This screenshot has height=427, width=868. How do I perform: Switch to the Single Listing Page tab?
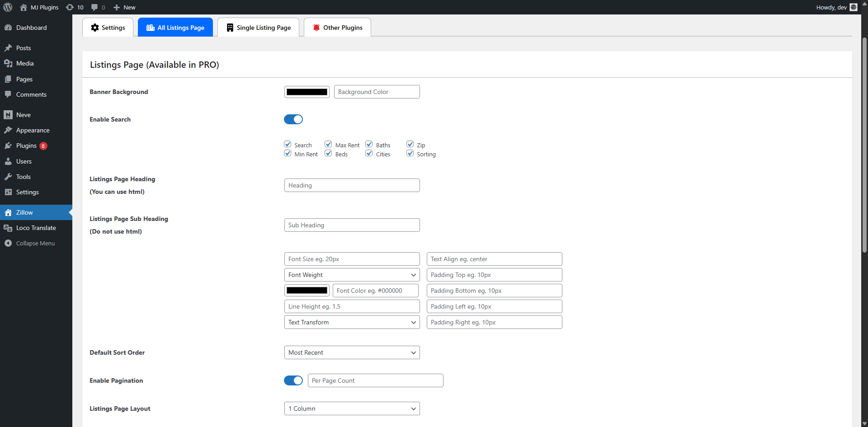(258, 28)
